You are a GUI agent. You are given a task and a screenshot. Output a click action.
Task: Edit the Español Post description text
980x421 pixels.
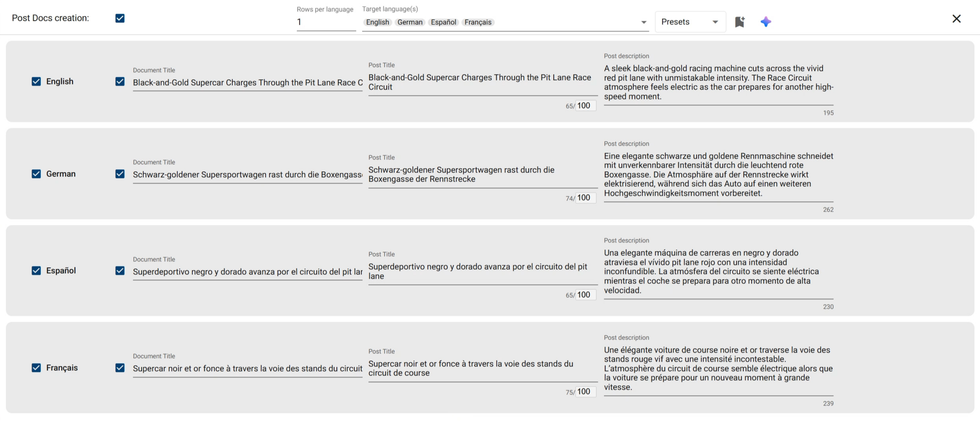point(718,271)
